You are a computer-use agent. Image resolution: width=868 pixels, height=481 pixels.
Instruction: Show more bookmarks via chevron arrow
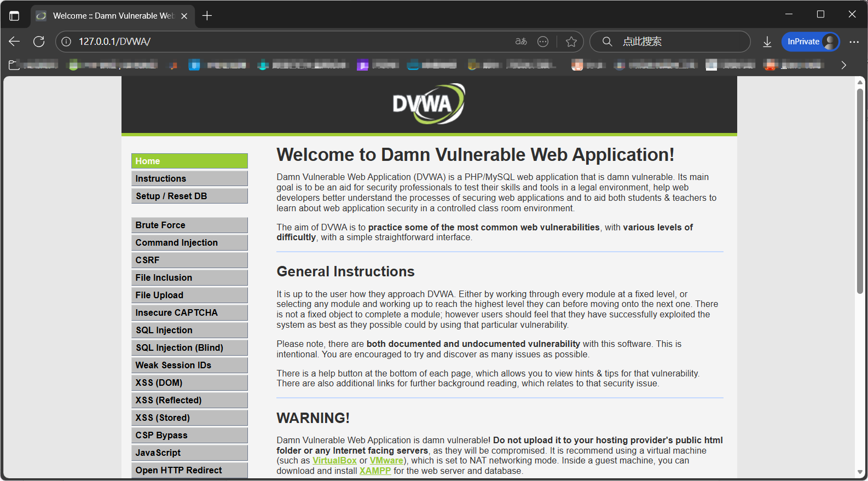tap(843, 65)
